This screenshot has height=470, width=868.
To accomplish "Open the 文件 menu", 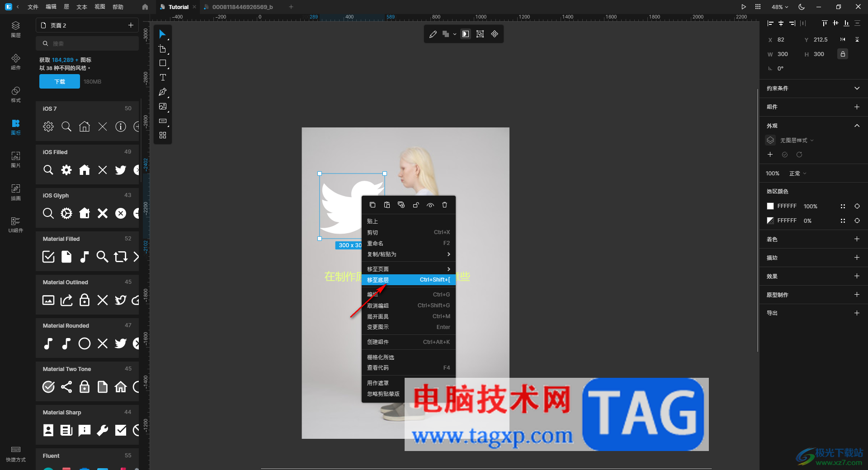I will pyautogui.click(x=33, y=7).
